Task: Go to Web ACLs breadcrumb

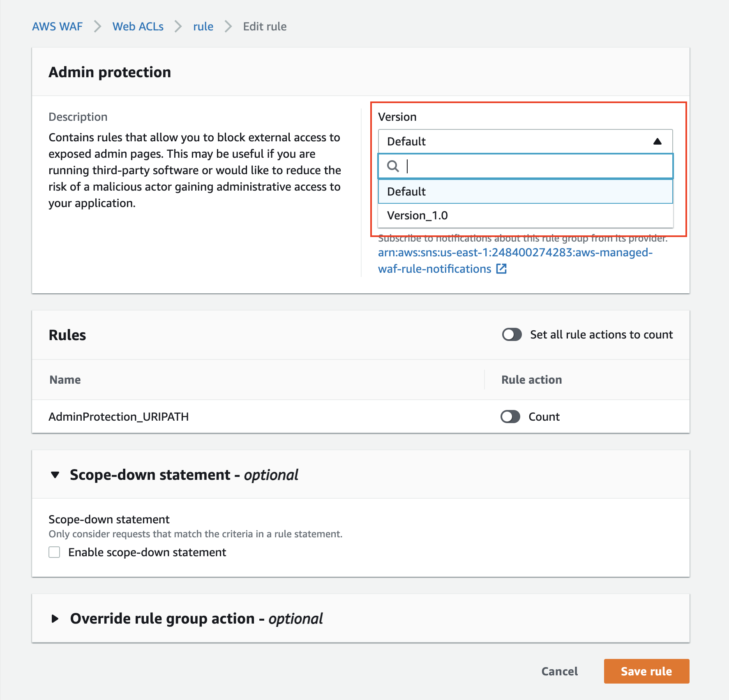Action: (138, 27)
